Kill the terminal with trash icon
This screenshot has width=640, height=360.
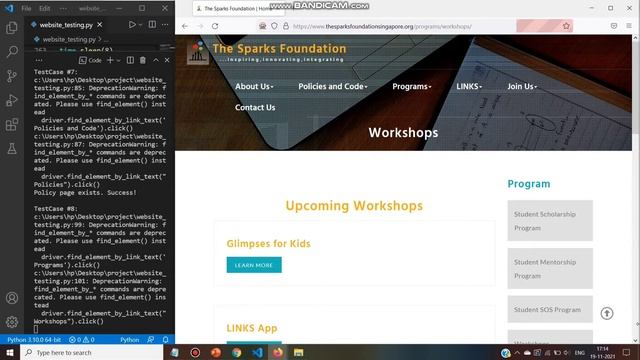(143, 60)
